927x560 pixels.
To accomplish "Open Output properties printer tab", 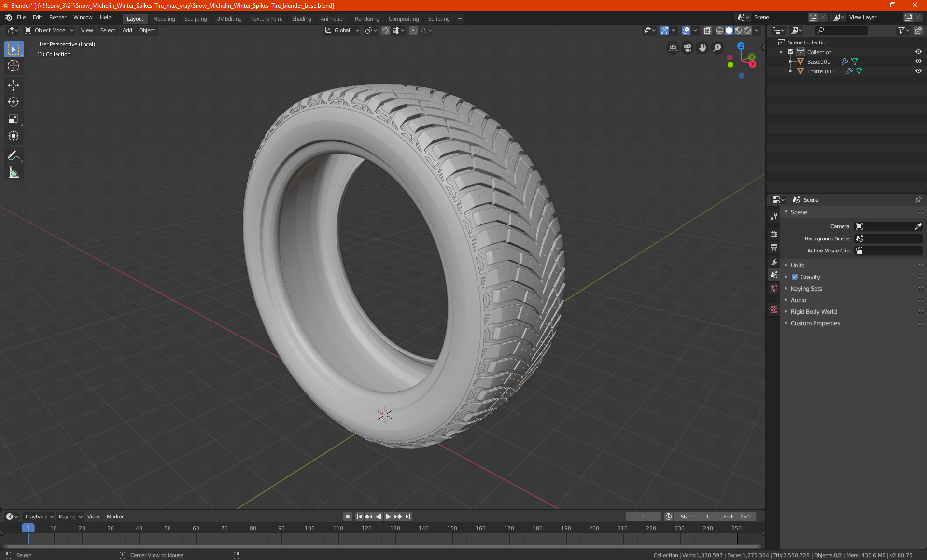I will coord(774,248).
